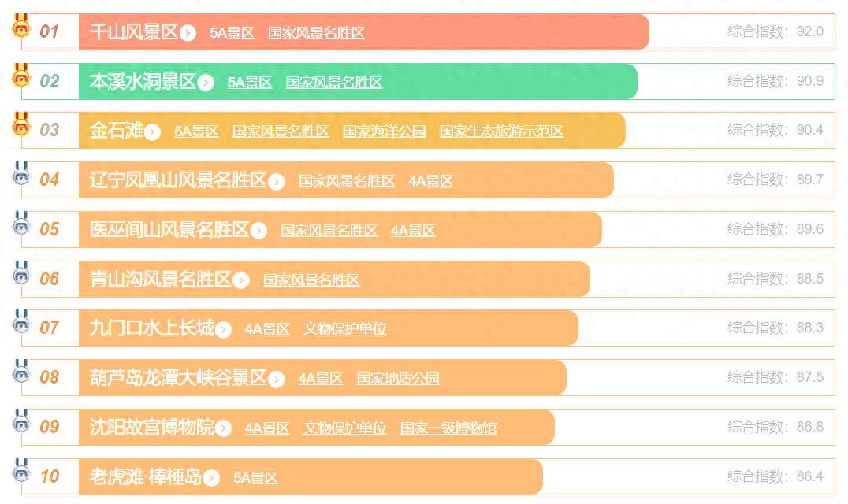Click the silver medal icon for rank 04

tap(20, 175)
